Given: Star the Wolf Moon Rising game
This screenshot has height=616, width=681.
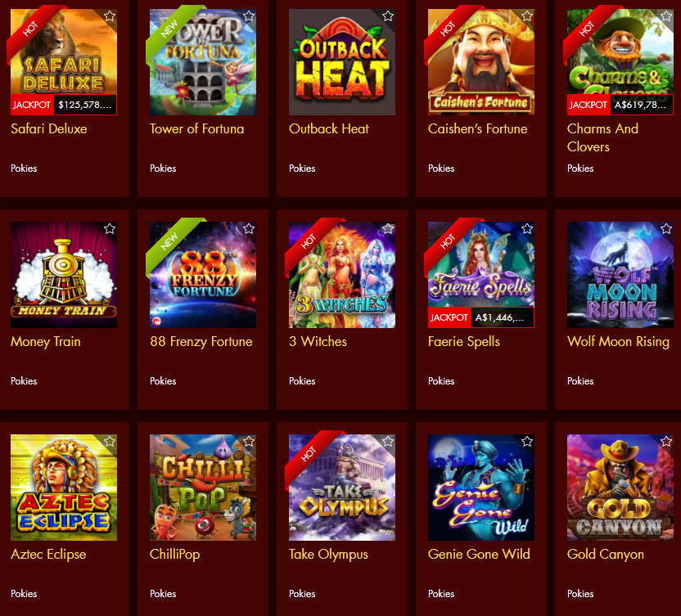Looking at the screenshot, I should point(666,228).
